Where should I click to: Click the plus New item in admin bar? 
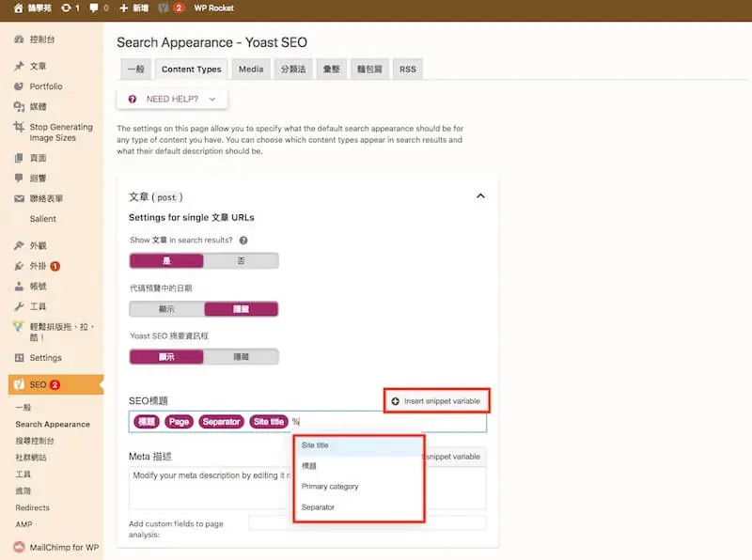(x=133, y=8)
